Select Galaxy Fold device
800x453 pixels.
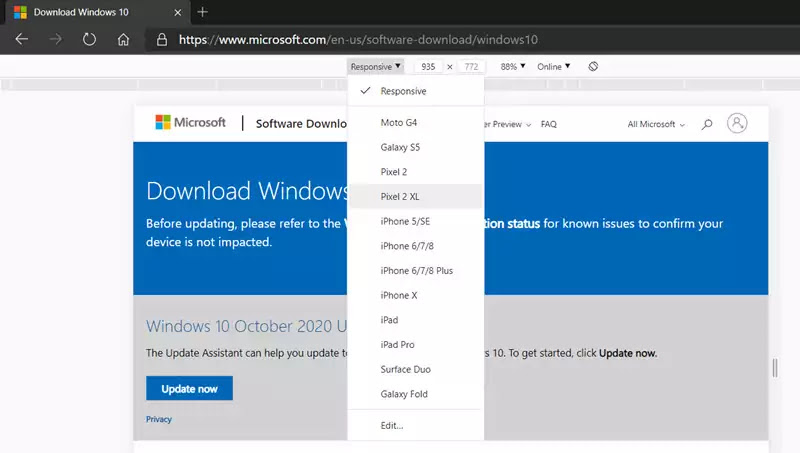(x=415, y=394)
